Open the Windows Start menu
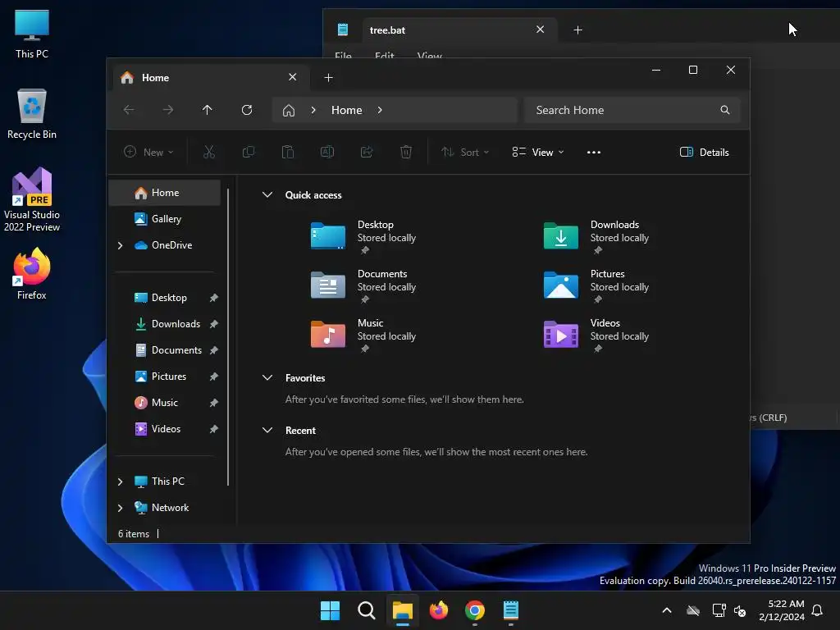This screenshot has width=840, height=630. (330, 610)
